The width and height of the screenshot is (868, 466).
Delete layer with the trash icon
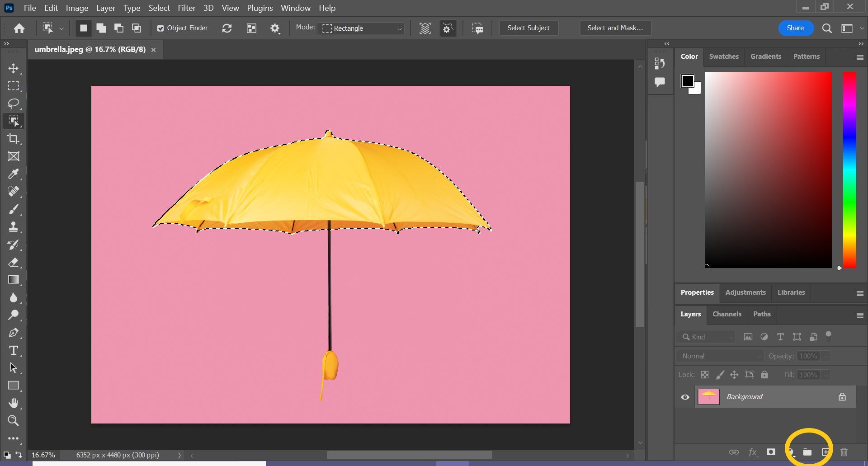pyautogui.click(x=844, y=452)
